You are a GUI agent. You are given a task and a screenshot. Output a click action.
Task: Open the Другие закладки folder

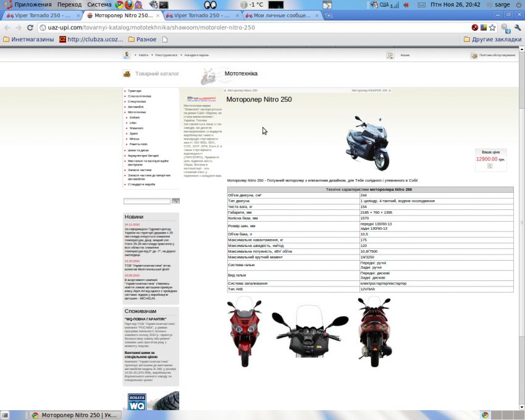pos(492,40)
